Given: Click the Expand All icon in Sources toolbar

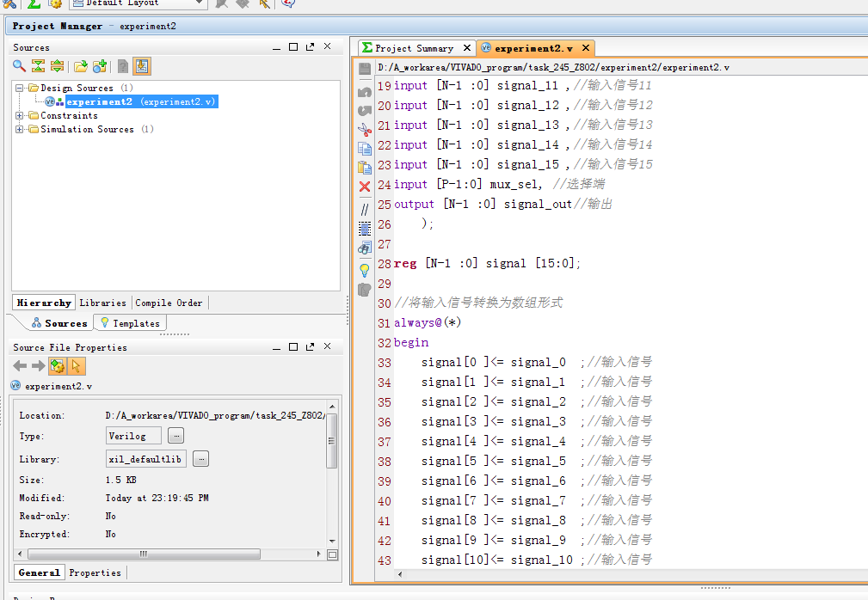Looking at the screenshot, I should (x=57, y=66).
